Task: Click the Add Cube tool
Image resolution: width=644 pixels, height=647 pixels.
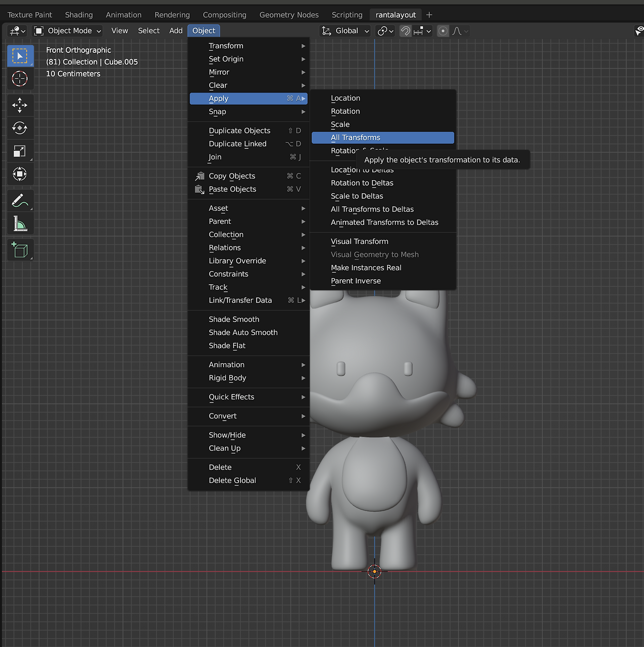Action: [20, 250]
